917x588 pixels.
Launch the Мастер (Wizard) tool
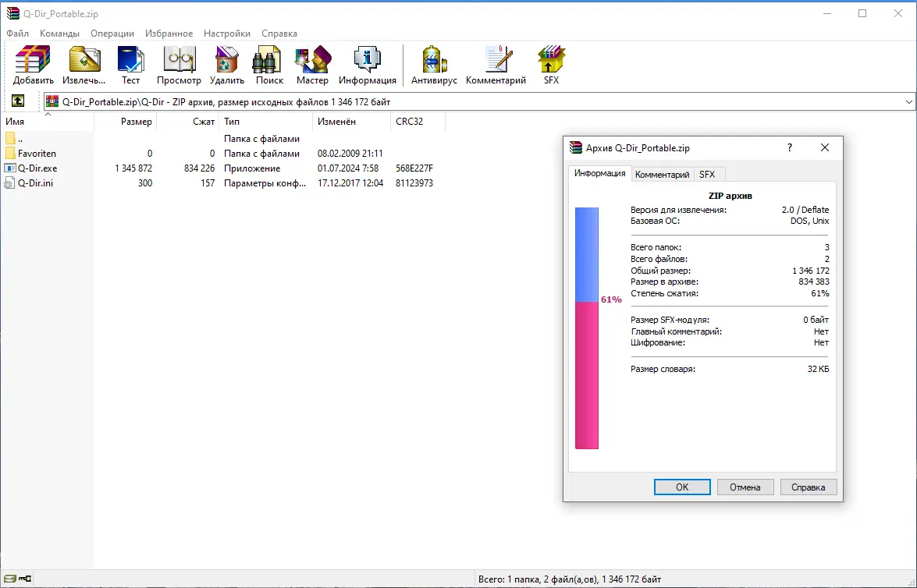312,65
